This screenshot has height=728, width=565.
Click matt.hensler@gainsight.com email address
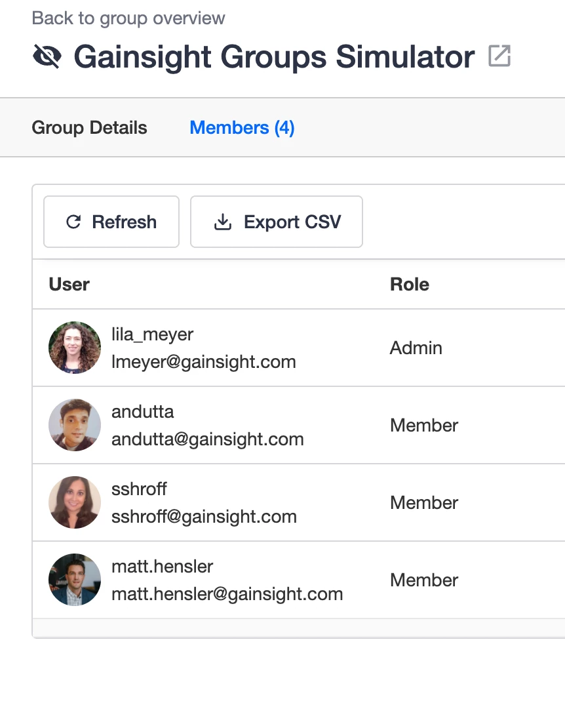click(x=227, y=594)
